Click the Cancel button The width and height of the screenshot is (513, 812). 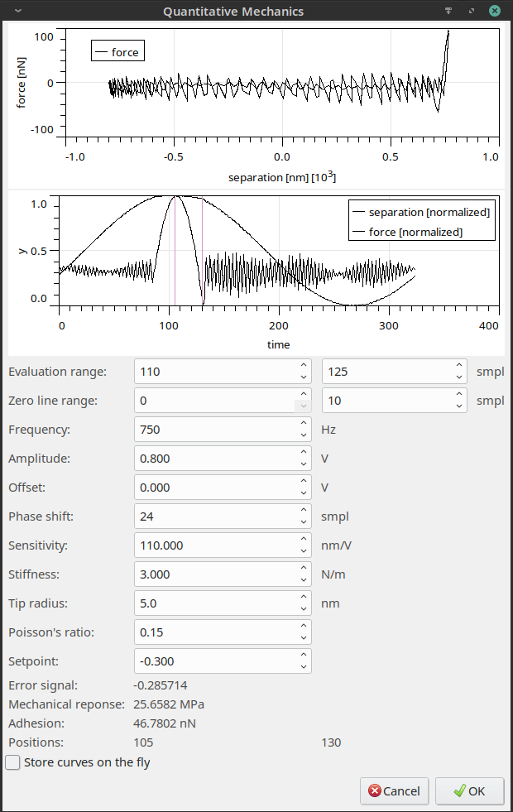click(395, 790)
